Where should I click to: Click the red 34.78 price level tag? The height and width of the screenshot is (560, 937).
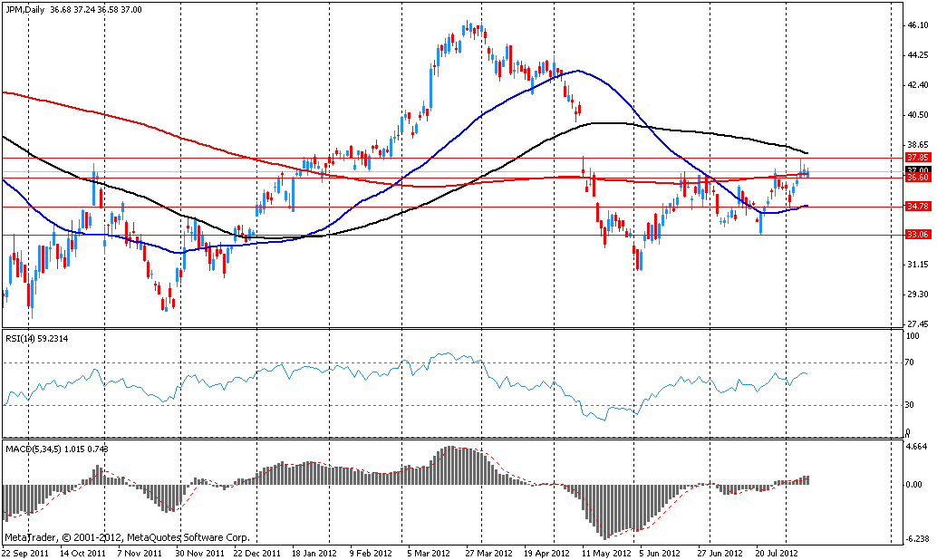point(918,207)
